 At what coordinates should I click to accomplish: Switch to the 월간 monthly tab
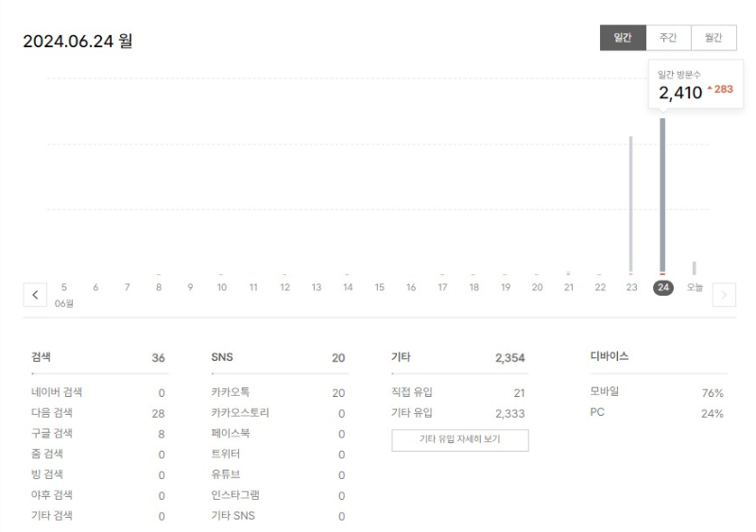[x=713, y=38]
